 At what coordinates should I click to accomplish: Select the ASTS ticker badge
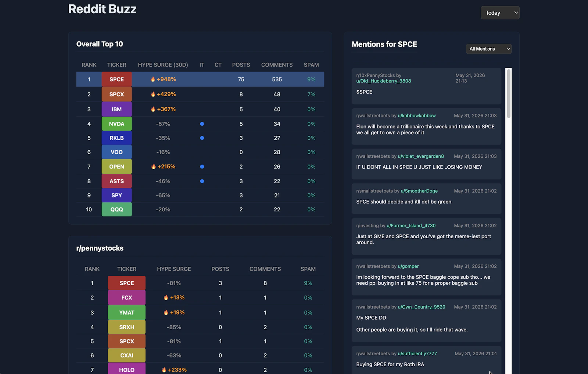(116, 181)
